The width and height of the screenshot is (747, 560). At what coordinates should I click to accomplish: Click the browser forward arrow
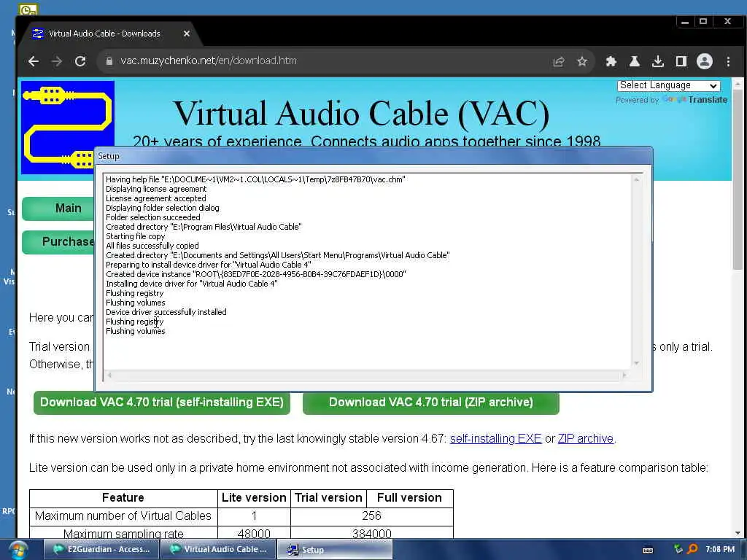pyautogui.click(x=57, y=61)
